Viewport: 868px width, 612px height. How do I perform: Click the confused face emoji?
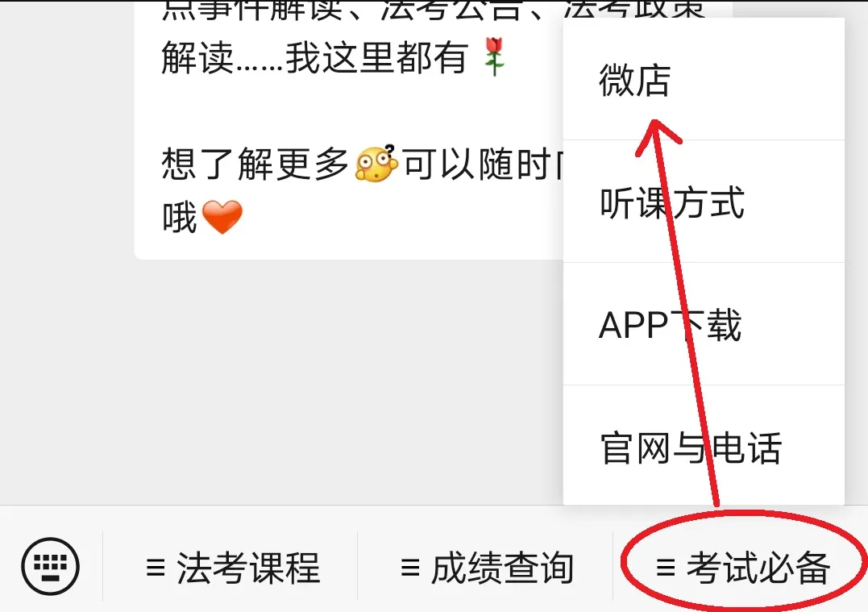376,164
